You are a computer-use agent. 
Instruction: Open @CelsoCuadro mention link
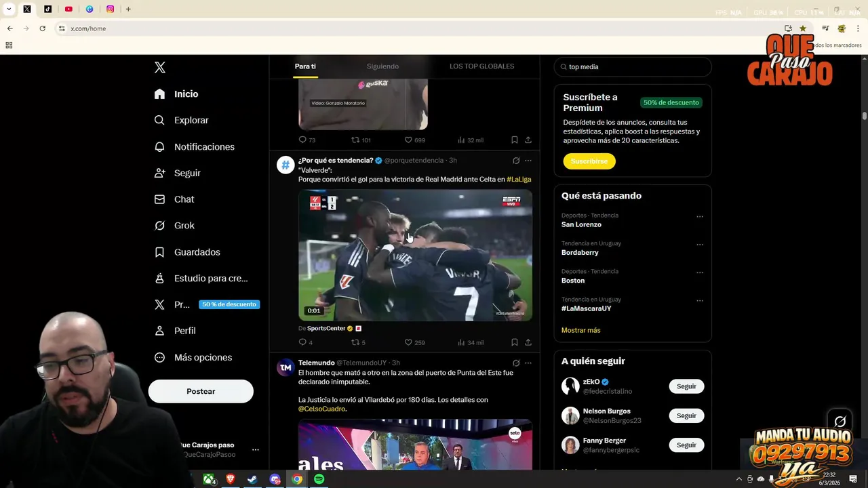(321, 409)
